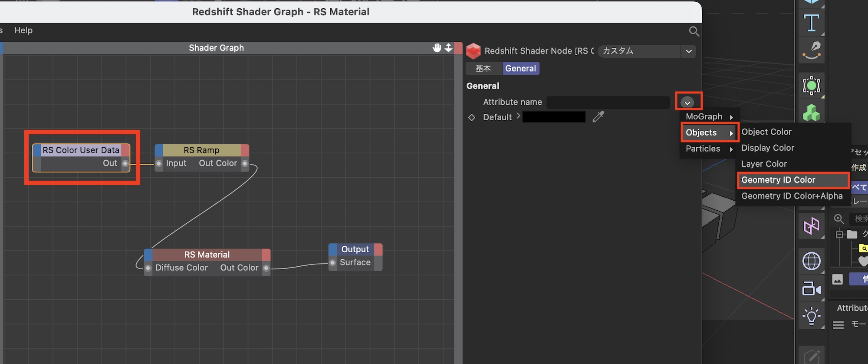
Task: Click the light bulb icon
Action: (x=811, y=316)
